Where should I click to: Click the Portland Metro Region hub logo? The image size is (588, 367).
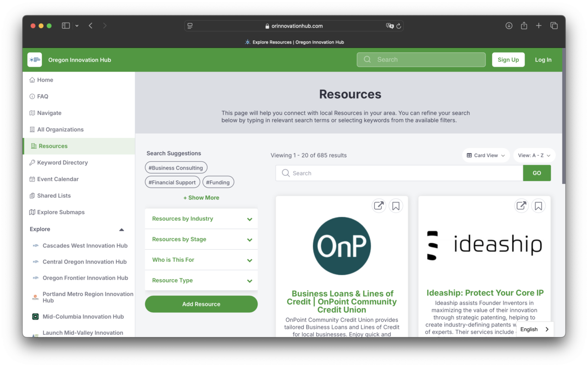(35, 297)
